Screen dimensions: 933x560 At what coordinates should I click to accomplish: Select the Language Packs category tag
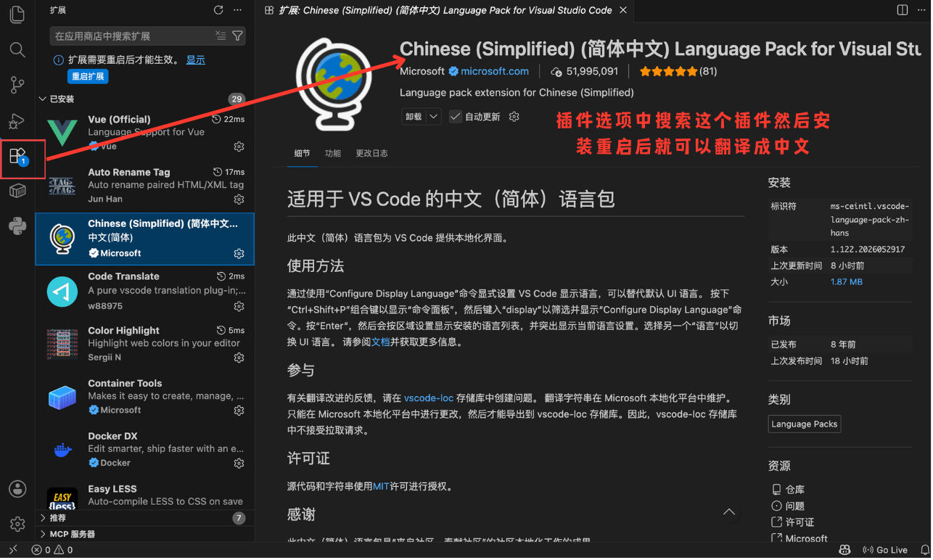[804, 424]
